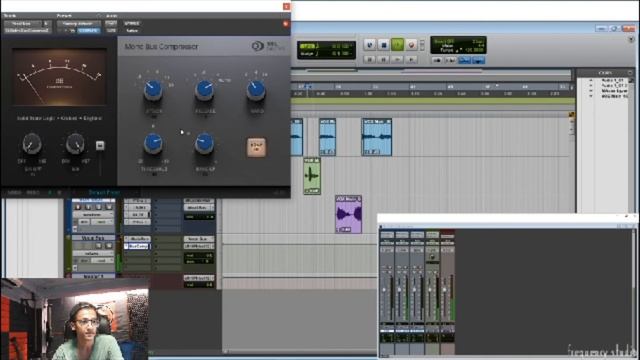Open the track selector in plug-in header

23,24
